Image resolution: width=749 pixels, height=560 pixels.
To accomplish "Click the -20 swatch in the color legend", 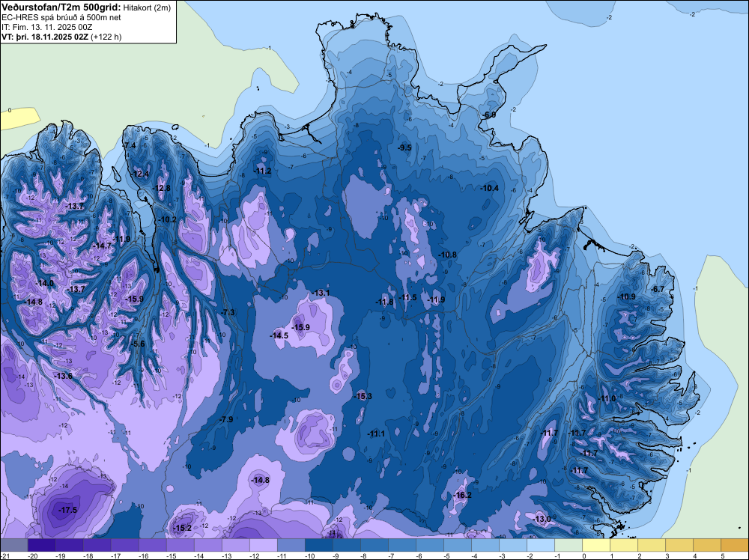I will point(41,545).
